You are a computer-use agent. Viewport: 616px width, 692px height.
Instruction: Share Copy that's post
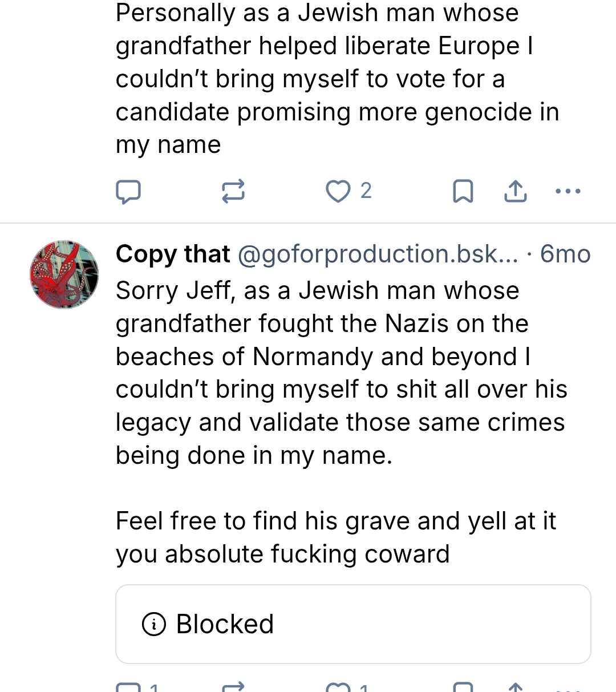[x=516, y=687]
